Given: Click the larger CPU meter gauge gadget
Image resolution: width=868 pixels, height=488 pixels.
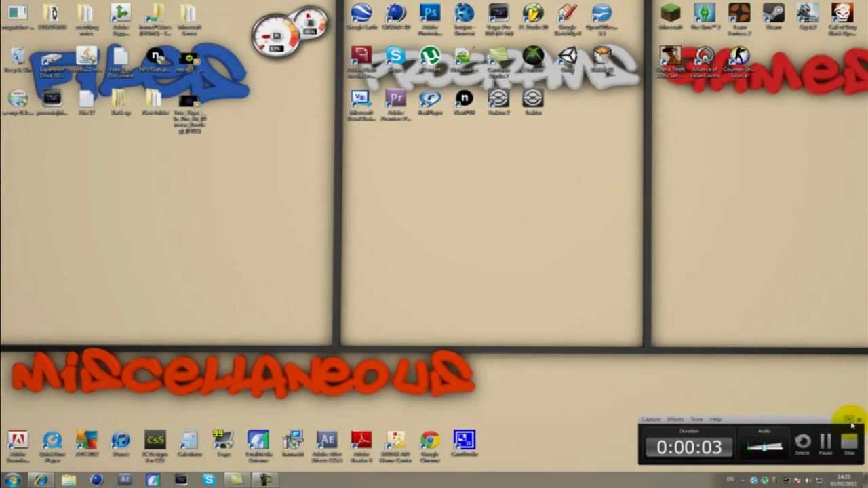Looking at the screenshot, I should (x=277, y=37).
